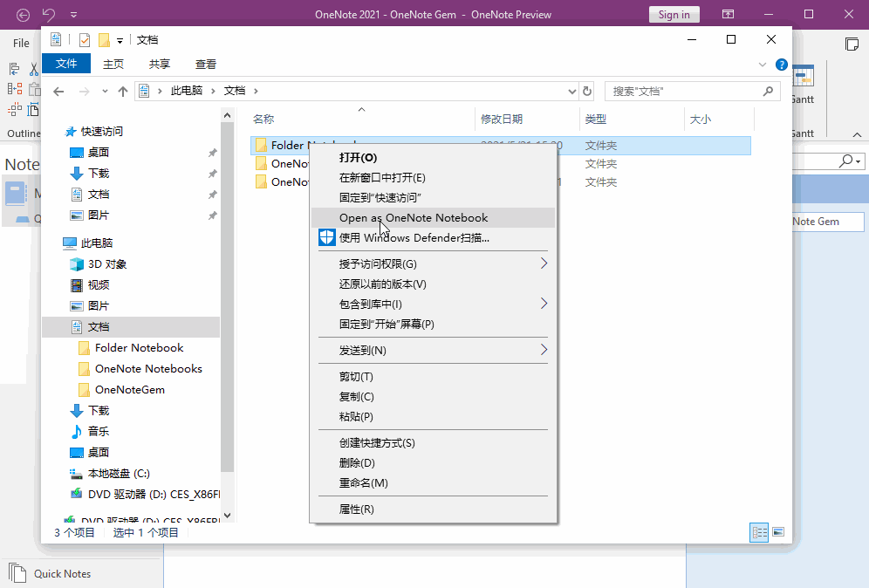
Task: Undo using OneNote title bar undo icon
Action: coord(50,15)
